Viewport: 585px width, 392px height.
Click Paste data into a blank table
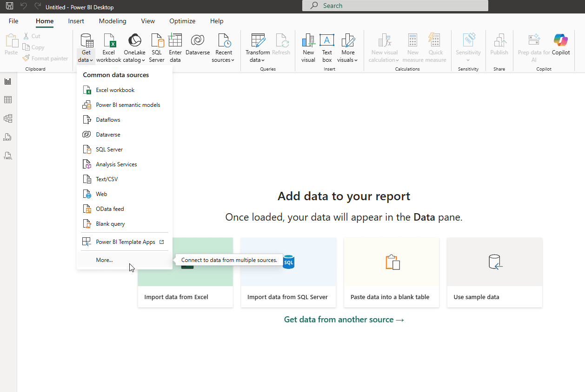(x=392, y=273)
